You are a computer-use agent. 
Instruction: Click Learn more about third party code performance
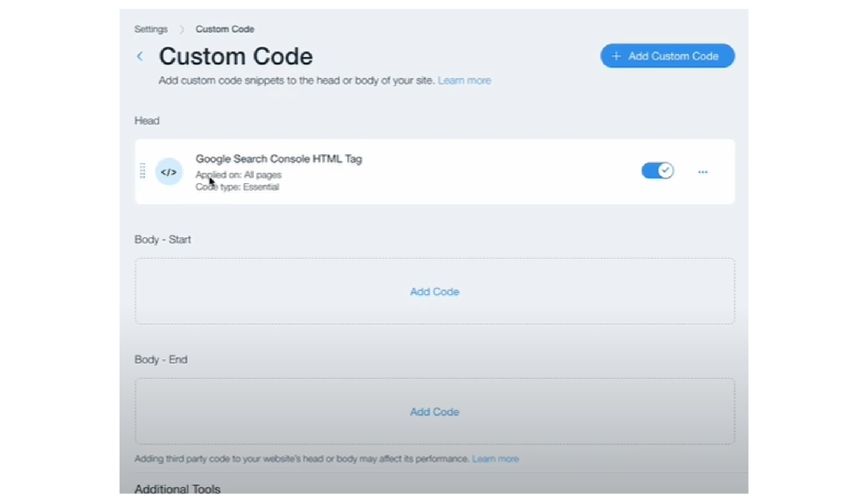coord(495,459)
